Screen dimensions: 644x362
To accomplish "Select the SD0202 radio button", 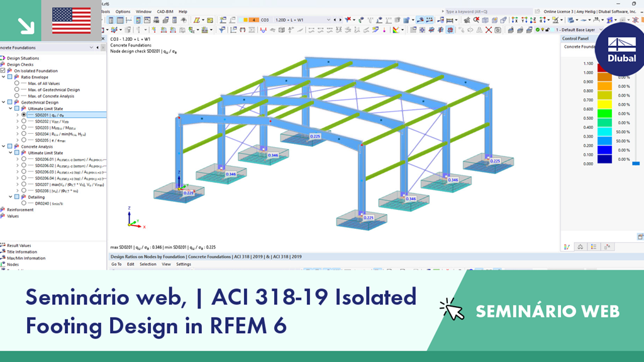I will point(24,121).
